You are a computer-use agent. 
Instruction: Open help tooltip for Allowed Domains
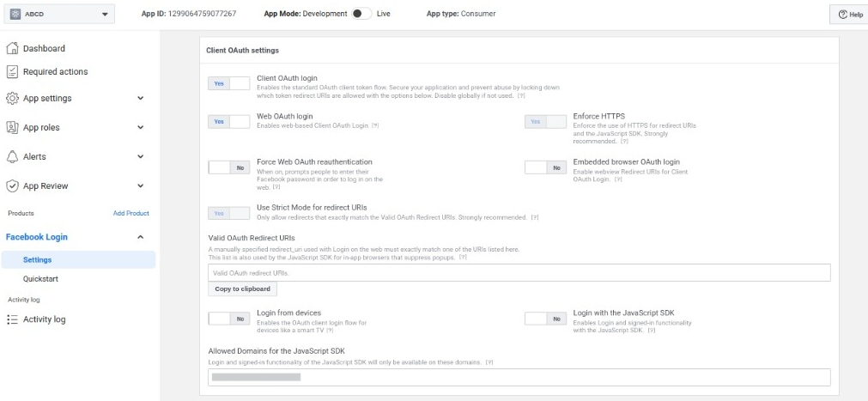(489, 362)
